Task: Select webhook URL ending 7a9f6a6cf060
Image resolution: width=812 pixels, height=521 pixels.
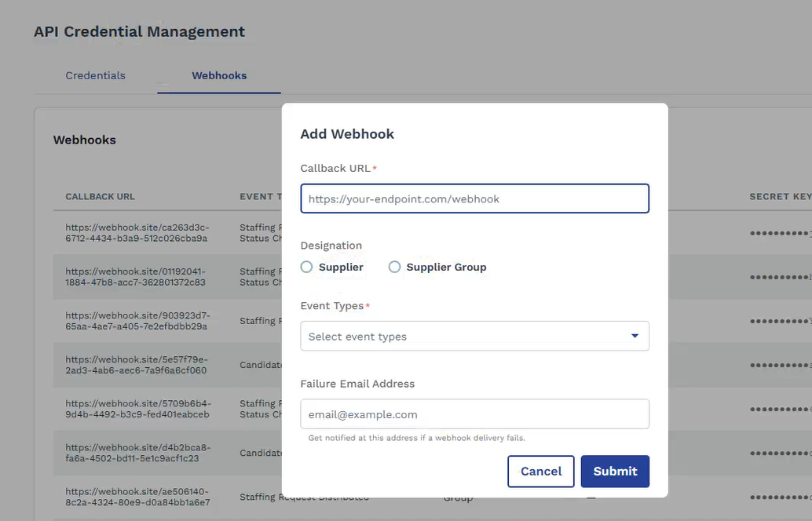Action: pos(136,365)
